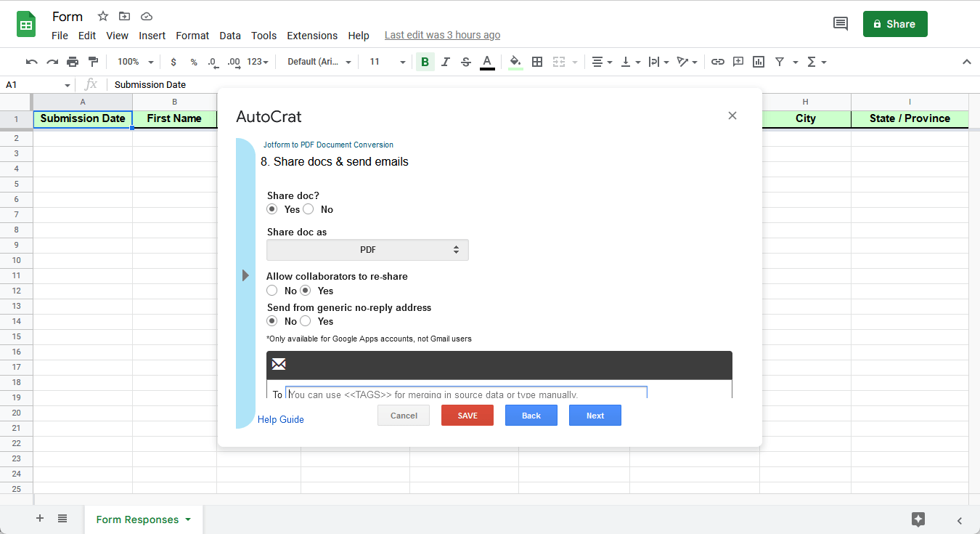The width and height of the screenshot is (980, 534).
Task: Select No for Allow collaborators to re-share
Action: [272, 291]
